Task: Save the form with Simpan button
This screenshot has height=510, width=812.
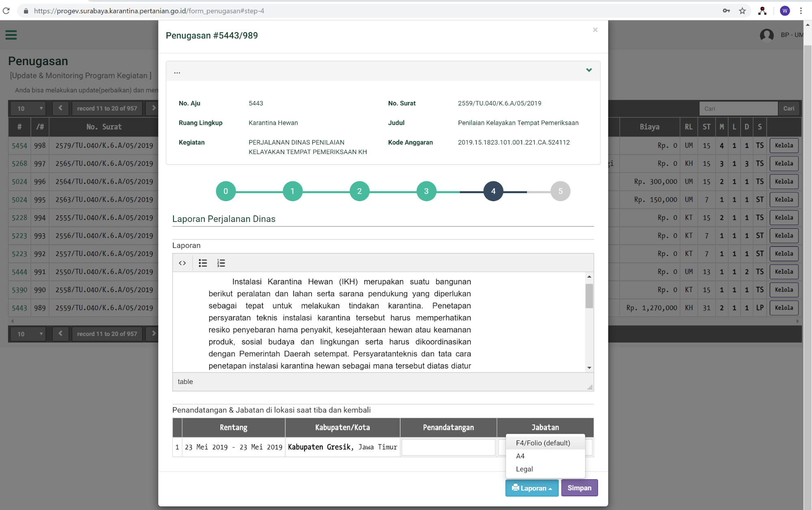Action: (x=579, y=488)
